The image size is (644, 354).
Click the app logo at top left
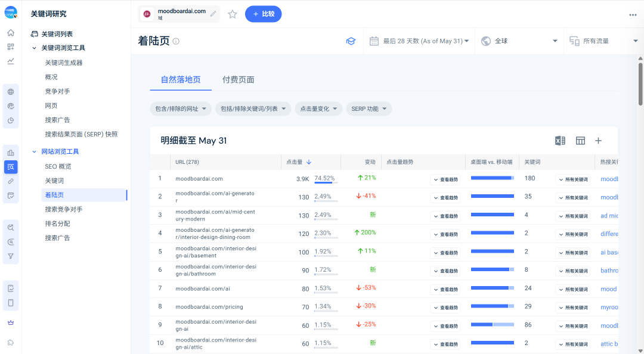pos(11,13)
